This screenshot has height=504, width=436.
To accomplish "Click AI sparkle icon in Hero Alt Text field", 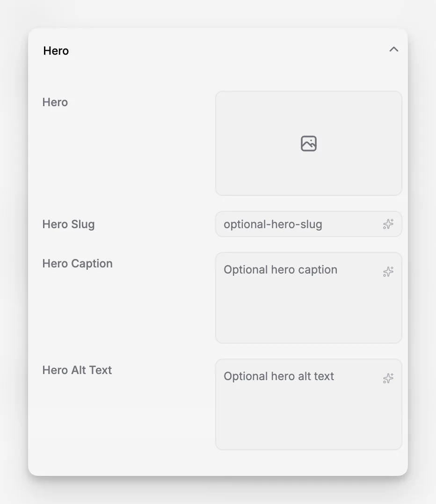I will click(x=388, y=378).
